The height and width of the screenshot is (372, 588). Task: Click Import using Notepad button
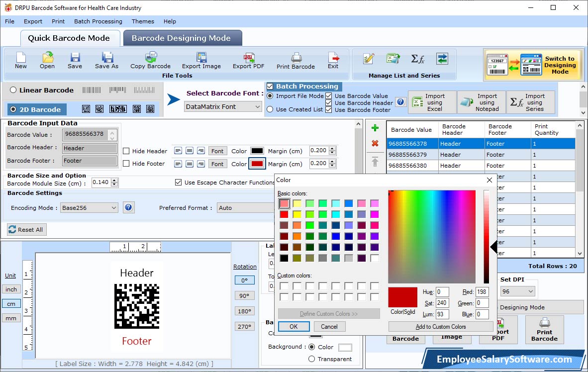pos(482,102)
